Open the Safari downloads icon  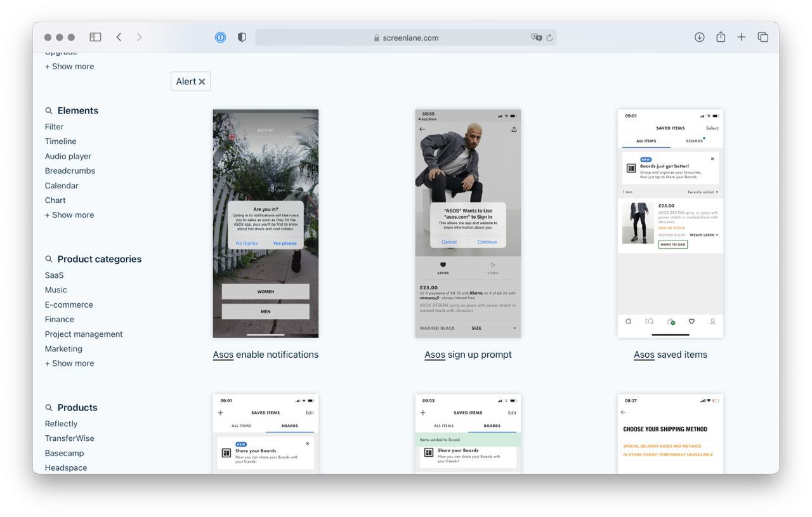(x=699, y=37)
